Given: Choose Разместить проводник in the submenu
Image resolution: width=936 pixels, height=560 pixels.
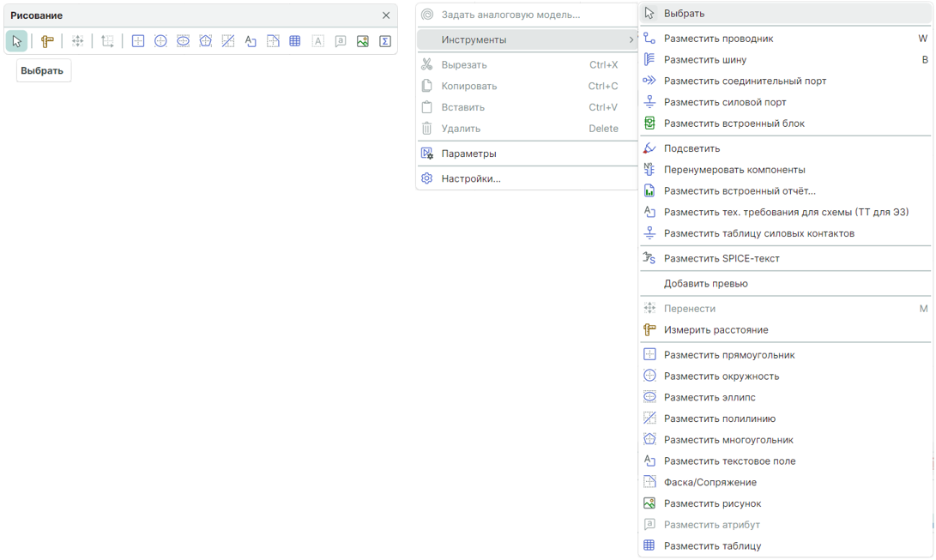Looking at the screenshot, I should pyautogui.click(x=718, y=39).
